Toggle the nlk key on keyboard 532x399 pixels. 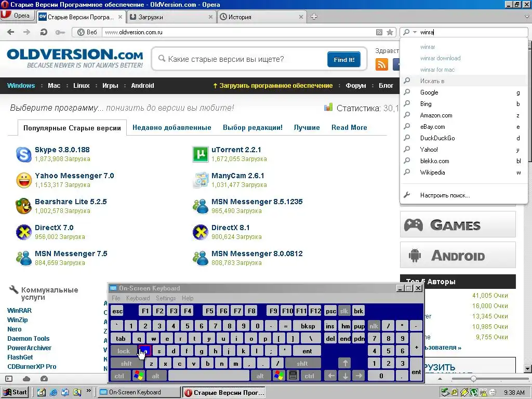point(374,326)
